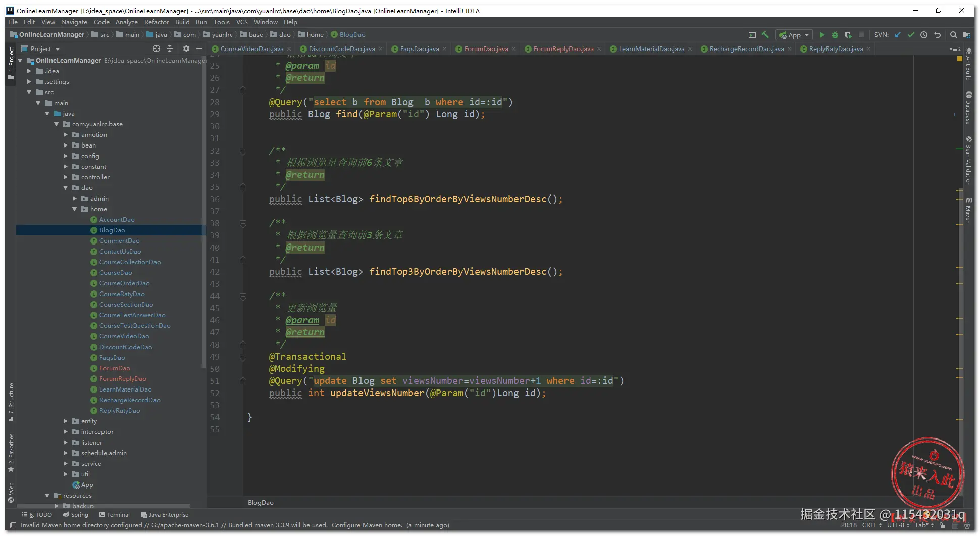Viewport: 980px width, 536px height.
Task: Click the Project tree horizontal scrollbar
Action: tap(104, 506)
